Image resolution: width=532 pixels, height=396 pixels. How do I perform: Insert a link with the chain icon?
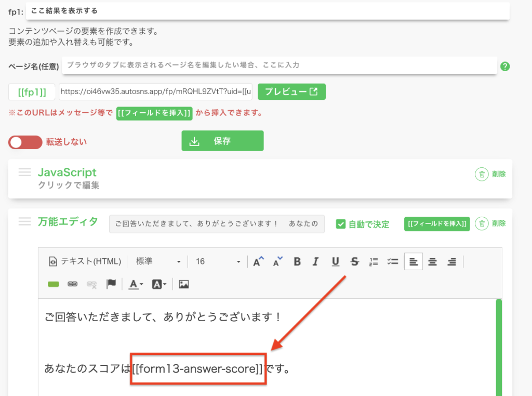pos(73,284)
